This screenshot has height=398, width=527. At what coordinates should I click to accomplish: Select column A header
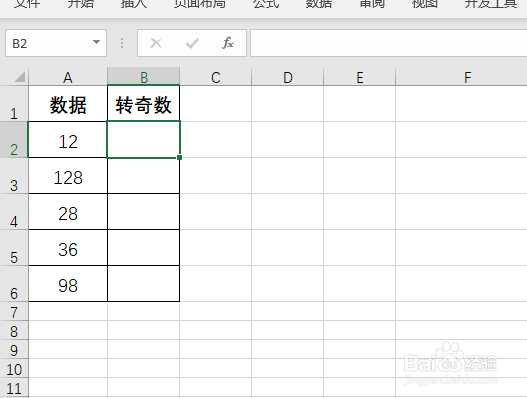68,77
